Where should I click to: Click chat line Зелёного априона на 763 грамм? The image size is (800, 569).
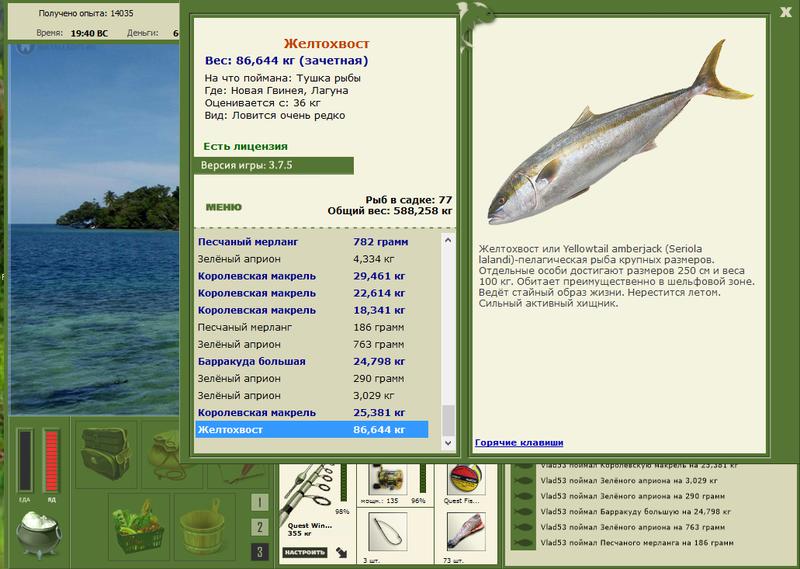[633, 527]
